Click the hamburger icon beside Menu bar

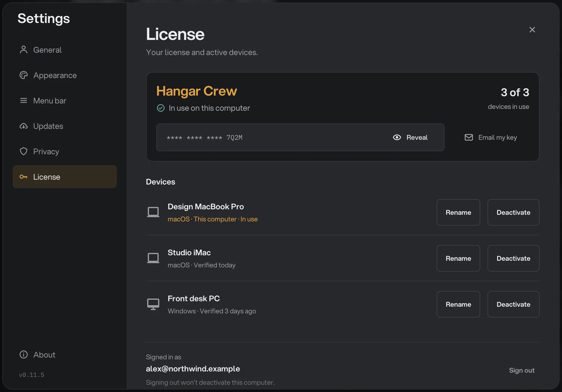click(x=24, y=100)
